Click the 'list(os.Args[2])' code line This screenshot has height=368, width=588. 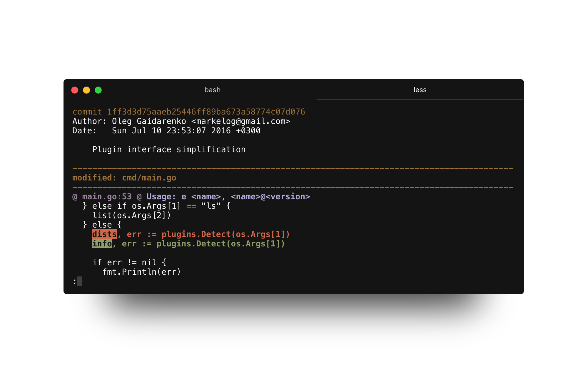[131, 216]
